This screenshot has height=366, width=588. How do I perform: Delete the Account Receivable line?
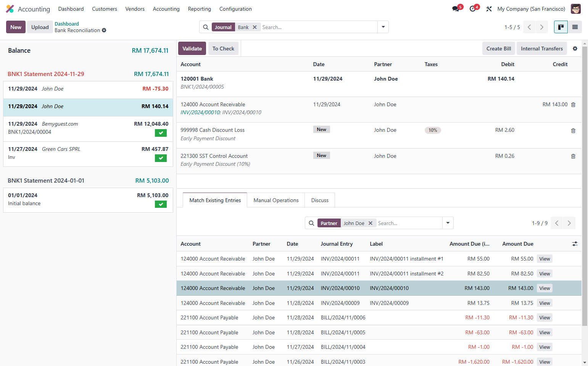click(x=573, y=105)
